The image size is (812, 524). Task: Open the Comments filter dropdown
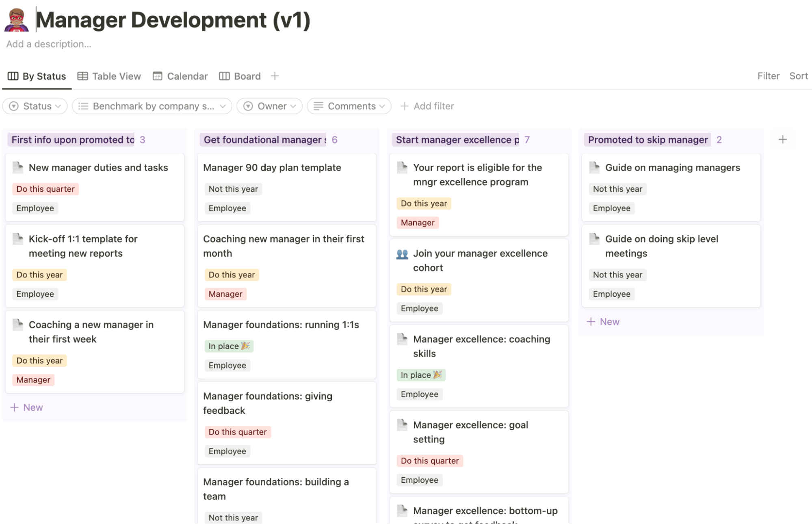349,106
